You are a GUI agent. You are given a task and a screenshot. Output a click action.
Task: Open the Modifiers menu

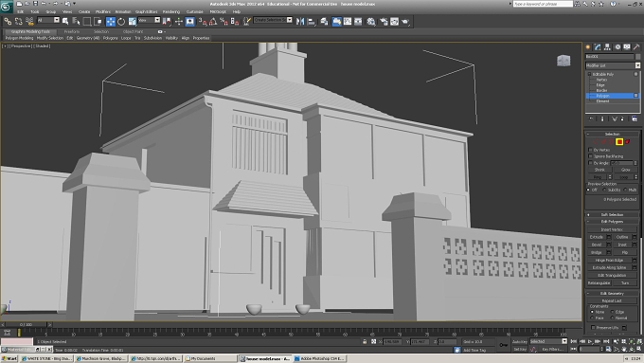click(x=102, y=12)
